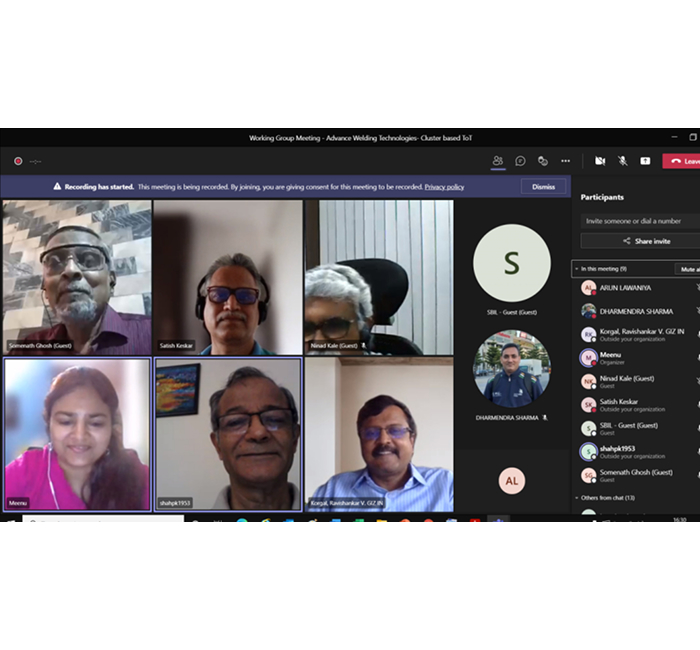Leave the meeting
Viewport: 700px width, 650px height.
(x=683, y=161)
